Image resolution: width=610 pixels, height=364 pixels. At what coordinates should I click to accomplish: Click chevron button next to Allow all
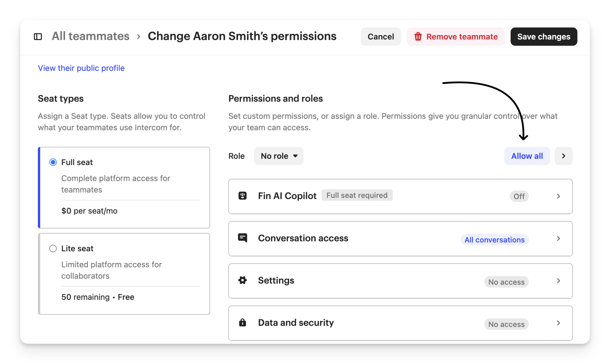[563, 156]
